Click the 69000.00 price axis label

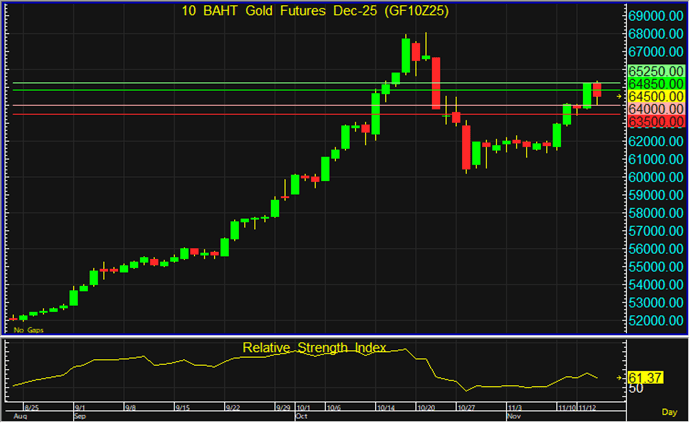coord(655,17)
